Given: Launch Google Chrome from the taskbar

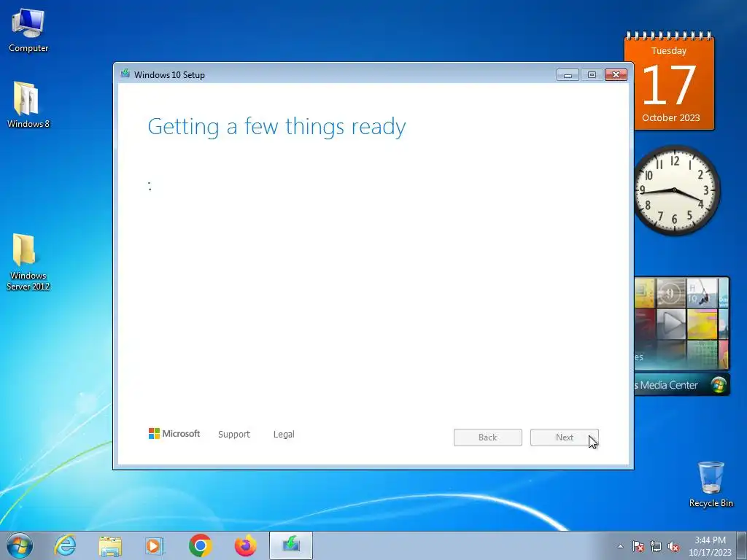Looking at the screenshot, I should click(x=201, y=545).
